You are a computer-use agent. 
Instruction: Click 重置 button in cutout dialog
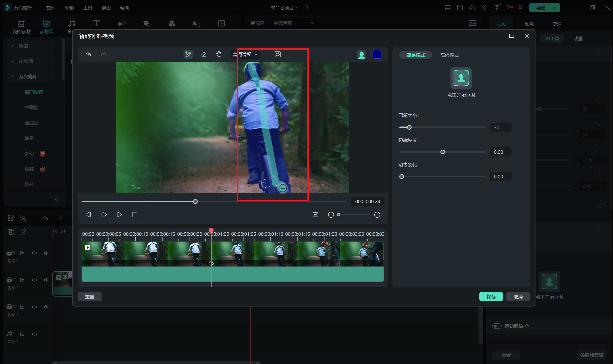coord(89,297)
